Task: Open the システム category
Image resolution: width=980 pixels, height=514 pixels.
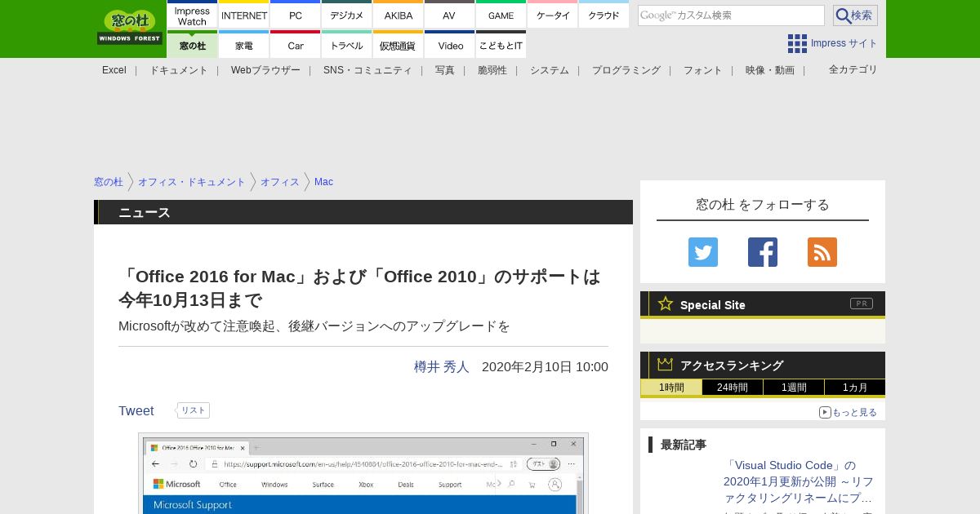Action: pos(550,70)
